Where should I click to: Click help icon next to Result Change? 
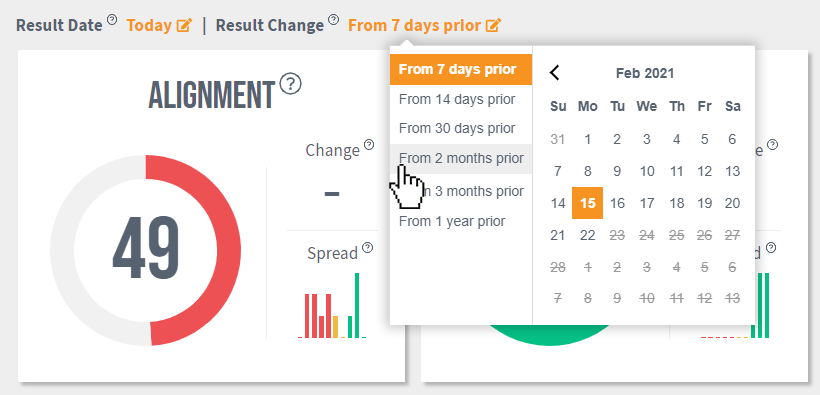coord(333,19)
